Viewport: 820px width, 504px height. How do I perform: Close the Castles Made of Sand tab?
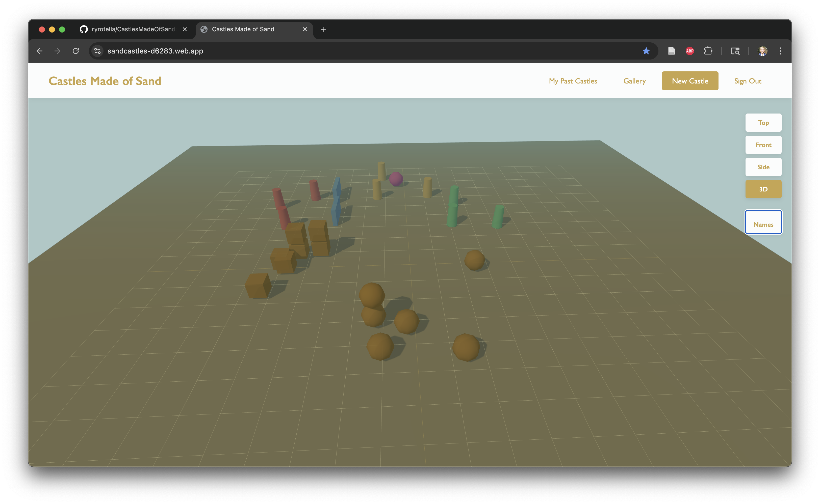(x=304, y=29)
